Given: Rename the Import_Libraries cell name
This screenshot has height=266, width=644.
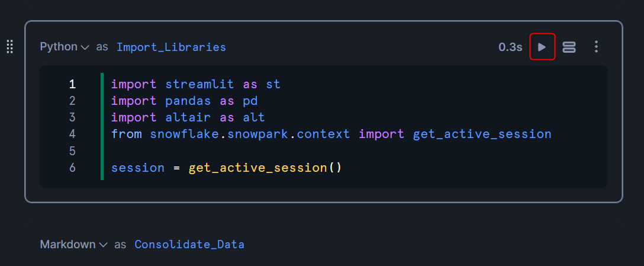Looking at the screenshot, I should [x=171, y=47].
